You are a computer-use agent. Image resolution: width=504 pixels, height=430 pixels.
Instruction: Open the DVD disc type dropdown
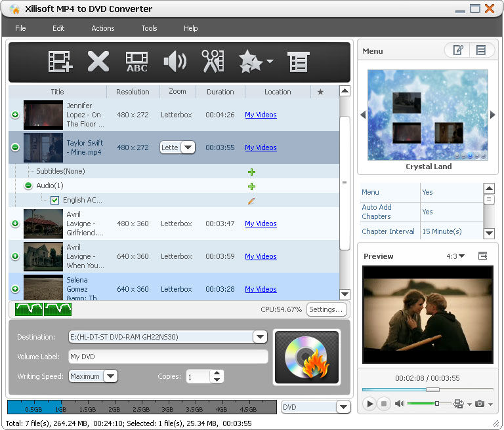click(x=343, y=407)
